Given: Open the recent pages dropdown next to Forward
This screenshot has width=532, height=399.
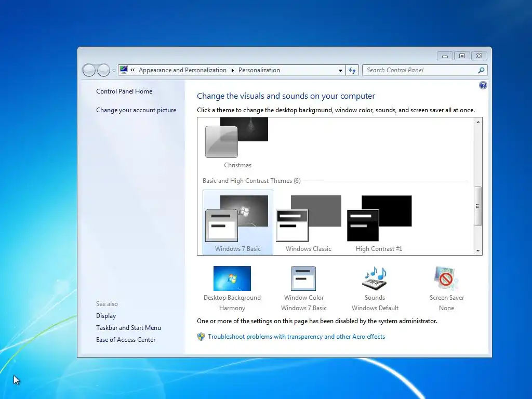Looking at the screenshot, I should click(x=114, y=71).
